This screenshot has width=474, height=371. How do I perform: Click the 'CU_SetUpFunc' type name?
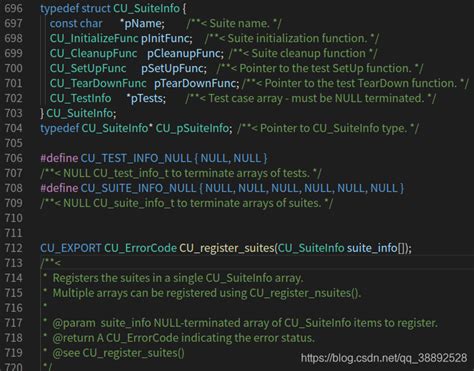pyautogui.click(x=88, y=68)
